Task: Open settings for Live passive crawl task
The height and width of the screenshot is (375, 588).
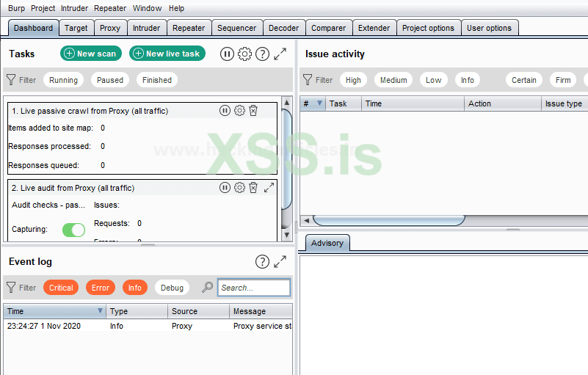Action: [239, 111]
